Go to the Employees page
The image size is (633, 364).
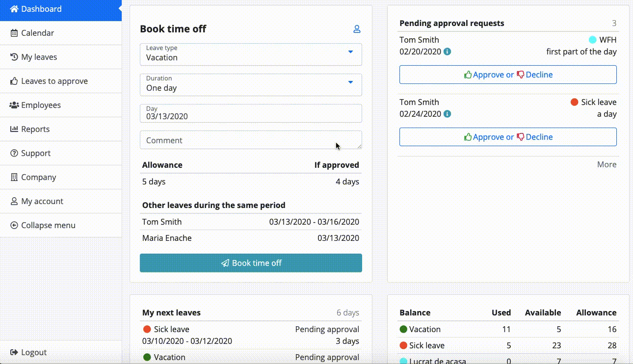(x=61, y=105)
